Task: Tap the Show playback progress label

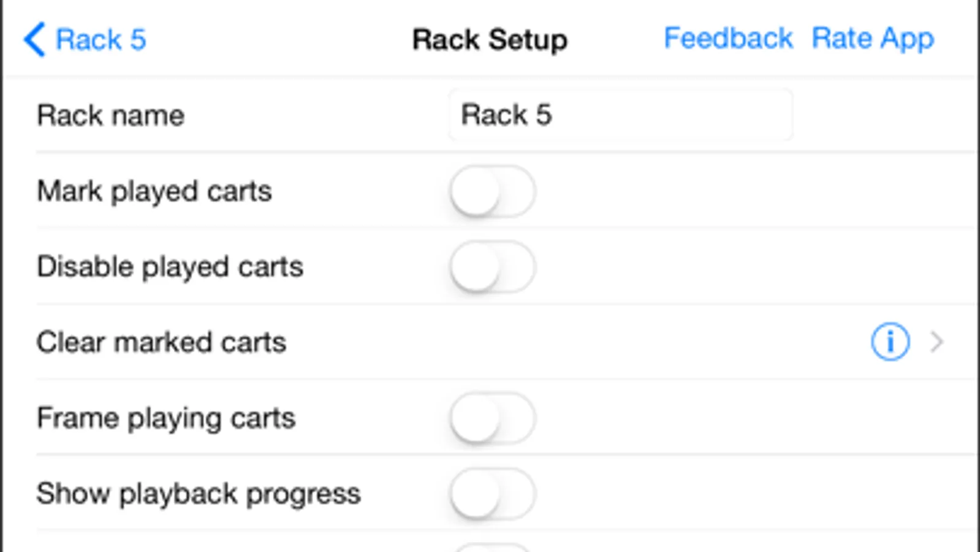Action: (199, 494)
